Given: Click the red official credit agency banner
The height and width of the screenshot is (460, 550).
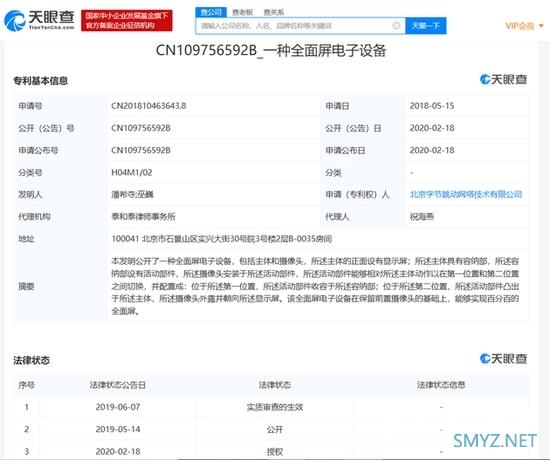Looking at the screenshot, I should click(x=127, y=20).
